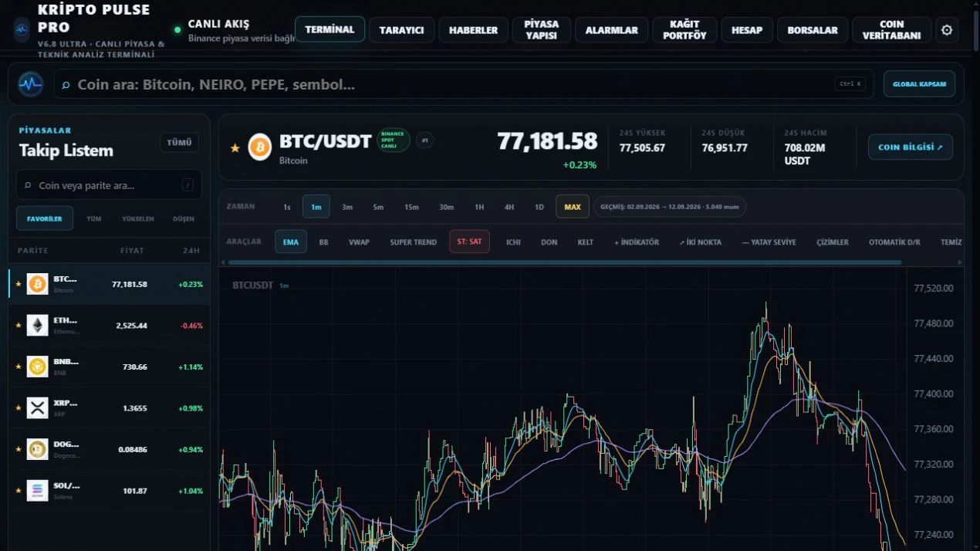Open the Terminal tab

click(x=329, y=29)
